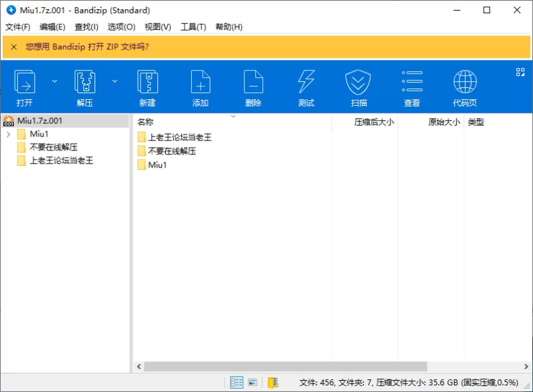The image size is (533, 392).
Task: Click the Bandizip title bar logo
Action: point(11,10)
